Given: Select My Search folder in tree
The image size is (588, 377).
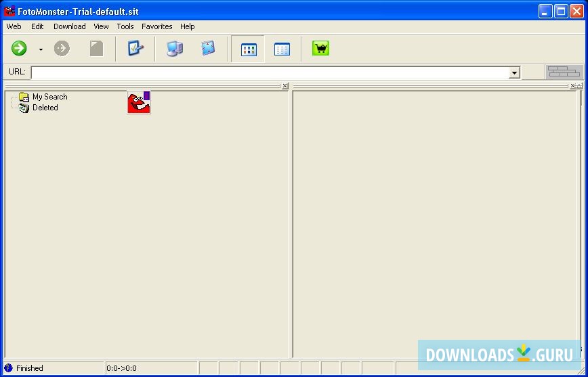Looking at the screenshot, I should tap(50, 97).
